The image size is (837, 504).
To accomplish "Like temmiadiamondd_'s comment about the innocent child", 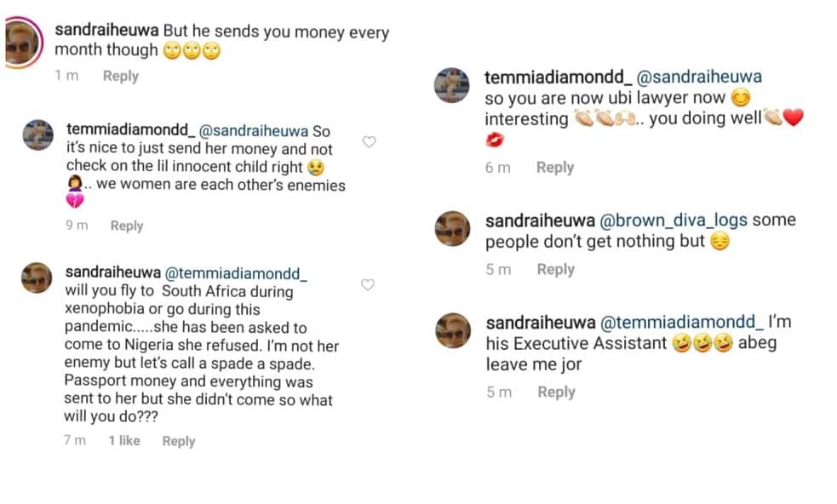I will pos(369,142).
